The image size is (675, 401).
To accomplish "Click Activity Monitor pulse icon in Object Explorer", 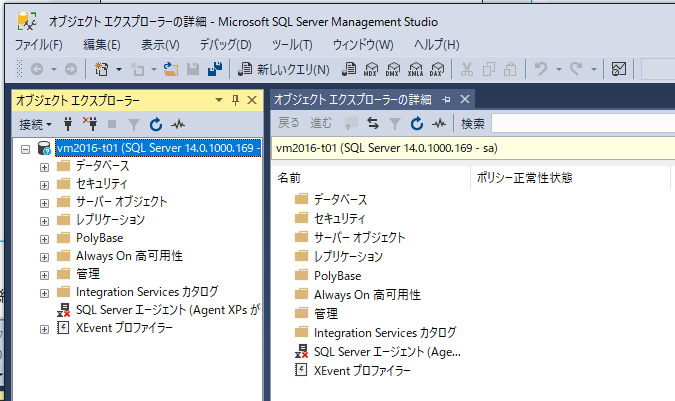I will point(178,125).
